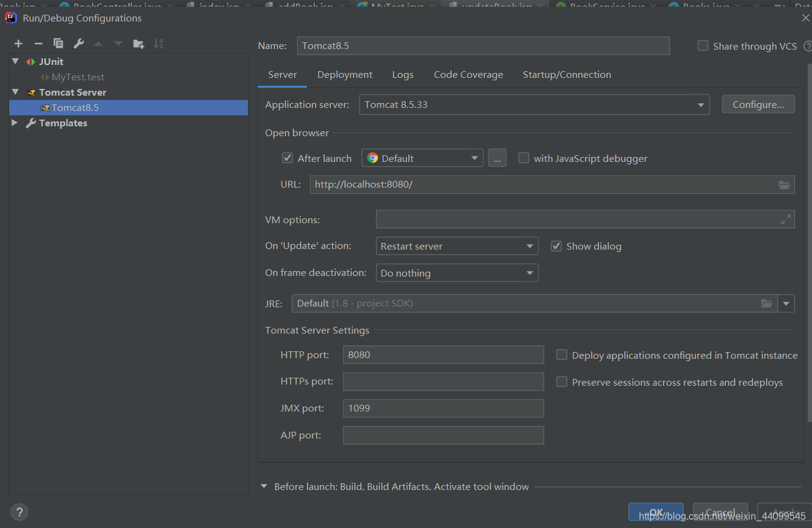Click Share through VCS help icon
This screenshot has height=528, width=812.
coord(807,46)
